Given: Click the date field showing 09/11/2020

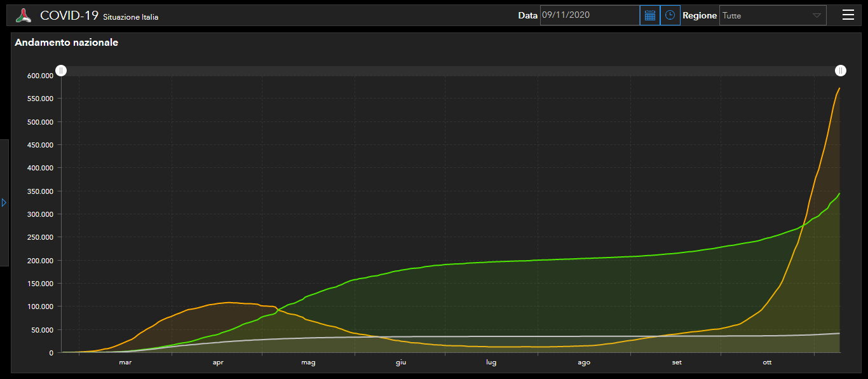Looking at the screenshot, I should pyautogui.click(x=589, y=15).
